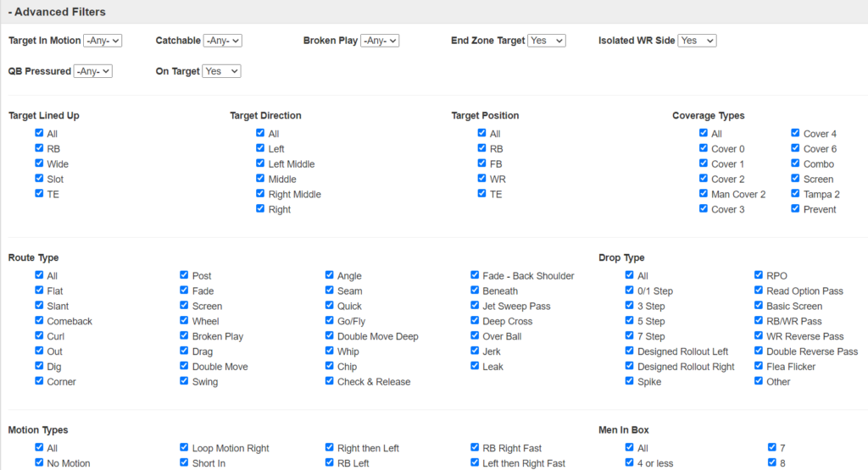Uncheck the Comeback route type
868x470 pixels.
pos(40,321)
